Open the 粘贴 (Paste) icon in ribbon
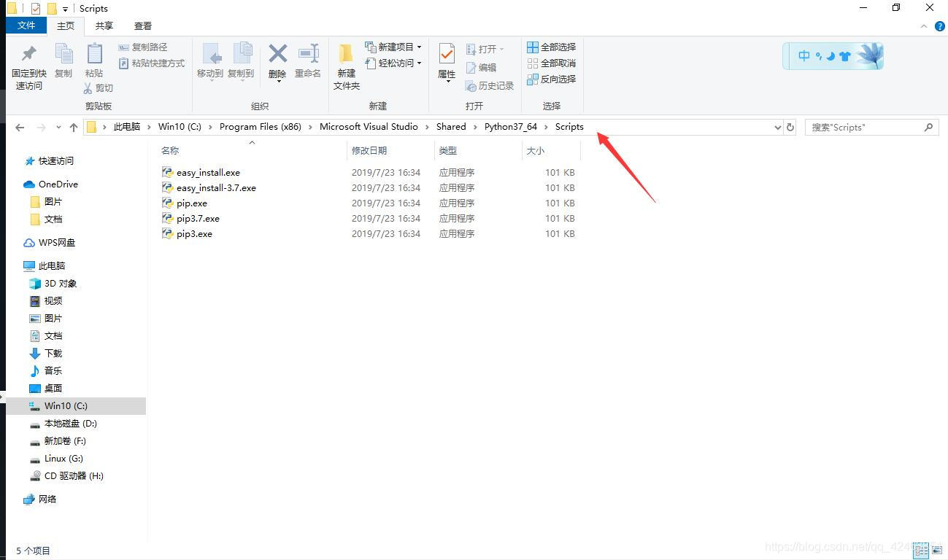 click(x=95, y=62)
